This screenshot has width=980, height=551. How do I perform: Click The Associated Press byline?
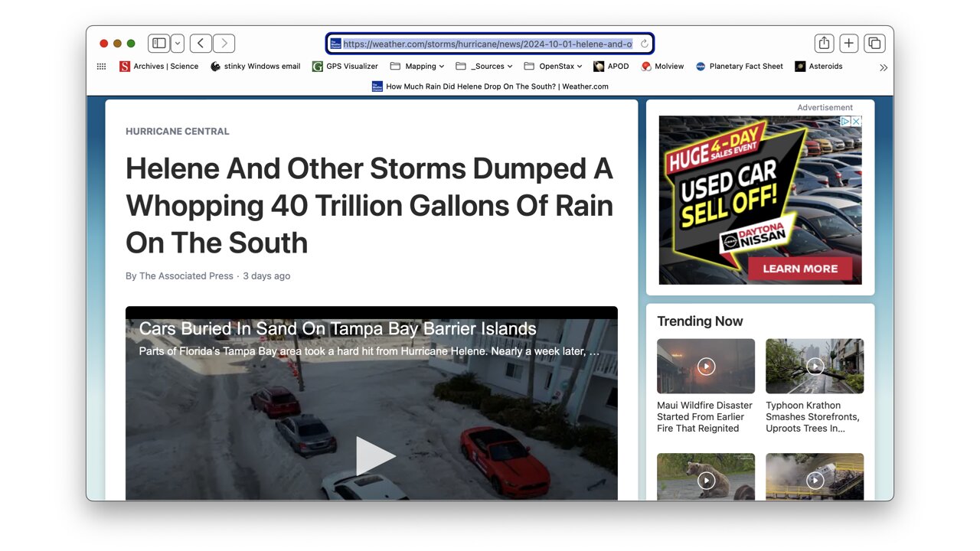click(186, 276)
